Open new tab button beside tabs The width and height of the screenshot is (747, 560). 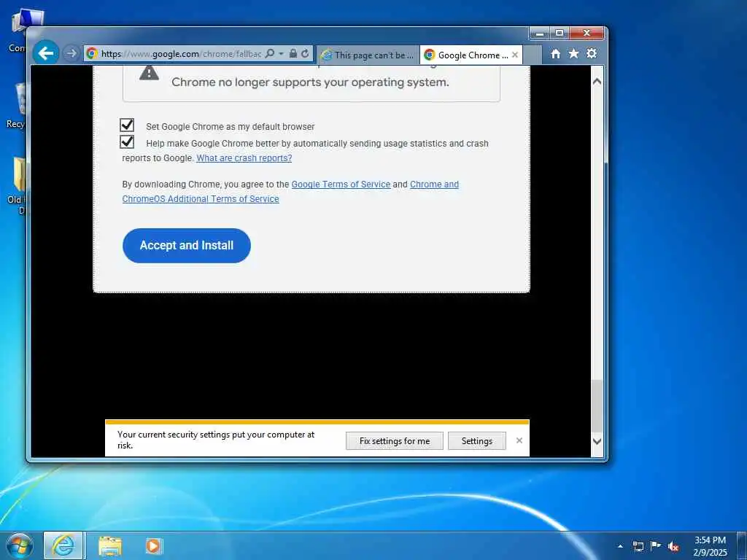click(532, 55)
